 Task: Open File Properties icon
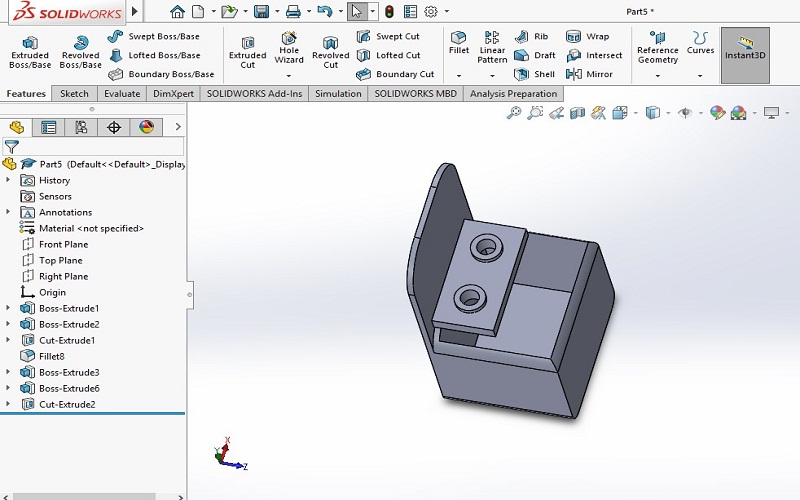[x=410, y=11]
